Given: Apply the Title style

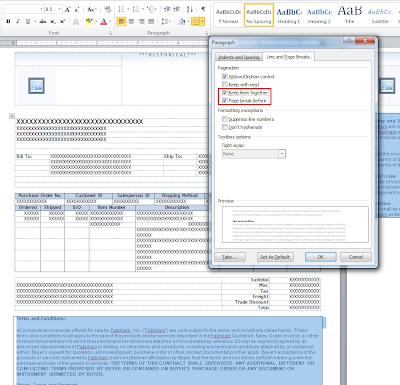Looking at the screenshot, I should click(349, 15).
